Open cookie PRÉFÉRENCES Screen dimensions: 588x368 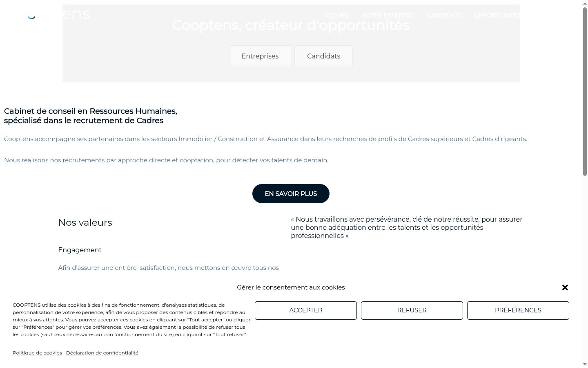click(x=518, y=310)
